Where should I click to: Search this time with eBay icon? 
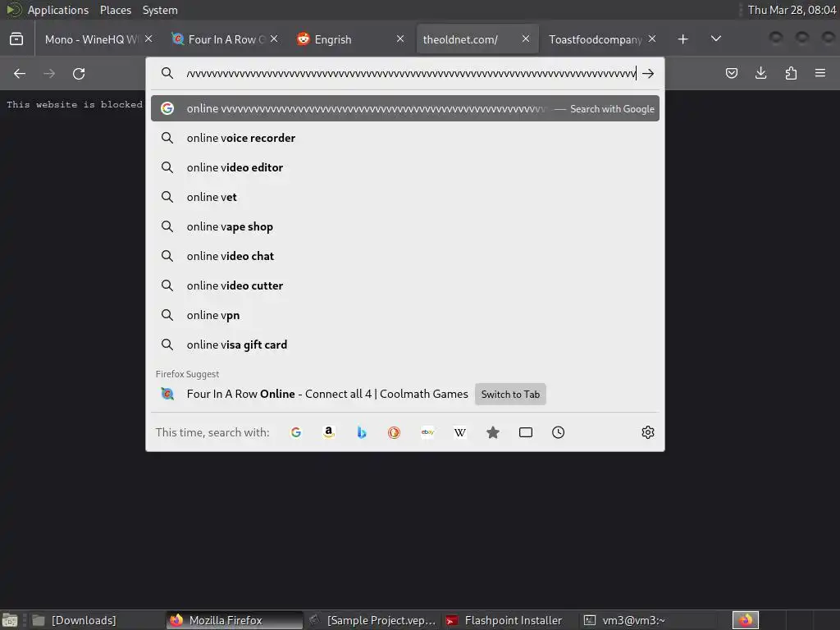[427, 432]
